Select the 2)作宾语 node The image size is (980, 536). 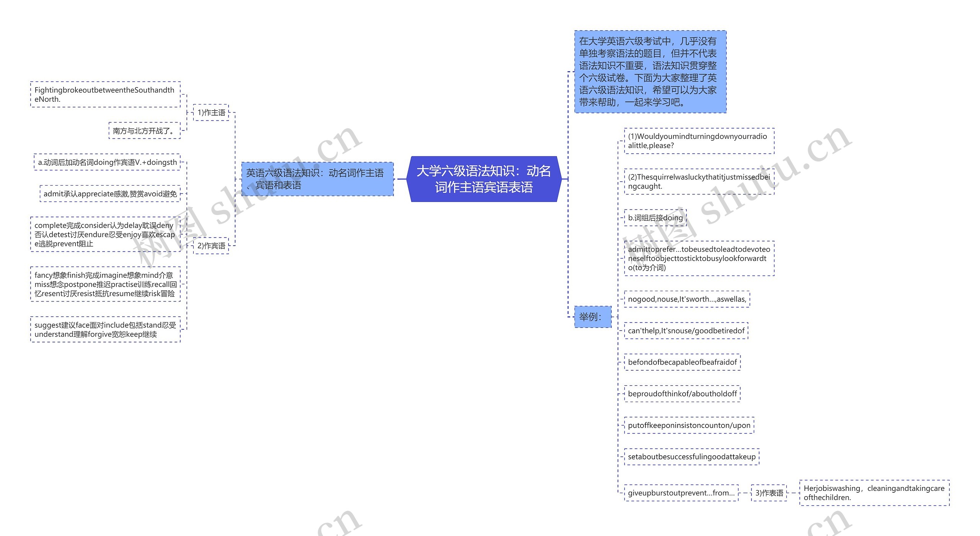(211, 246)
